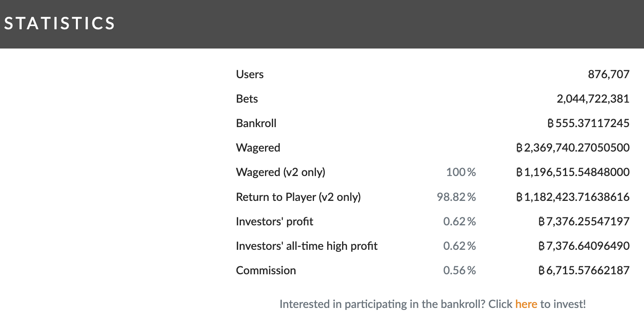The width and height of the screenshot is (644, 328).
Task: Click the Bets total value 2,044,722,381
Action: (x=593, y=99)
